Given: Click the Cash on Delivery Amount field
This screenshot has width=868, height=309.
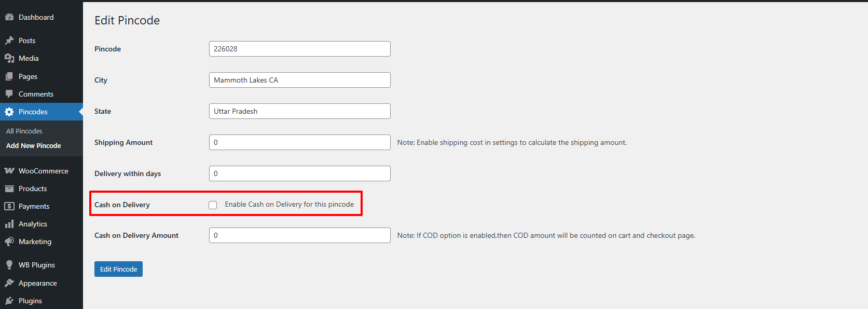Looking at the screenshot, I should tap(299, 235).
